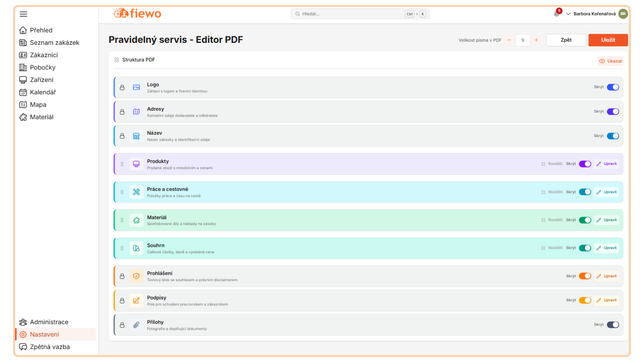Toggle Skrýt switch for Prohlášení
Viewport: 644px width, 362px height.
tap(585, 276)
